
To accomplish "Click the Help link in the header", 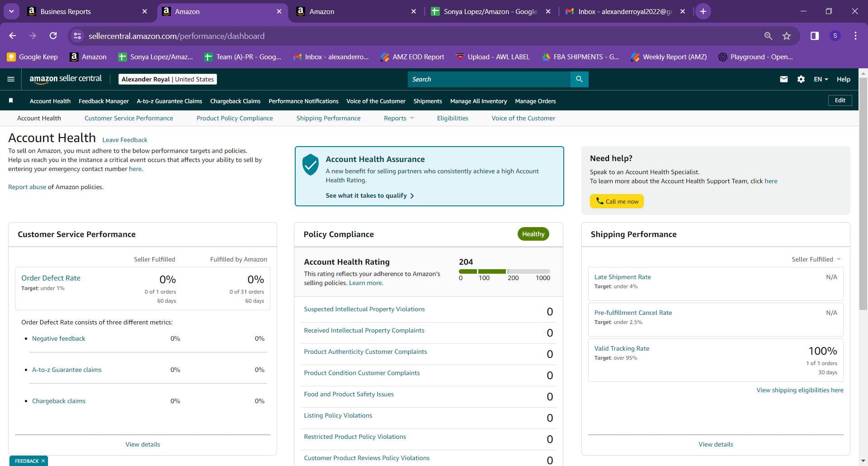I will pyautogui.click(x=844, y=79).
